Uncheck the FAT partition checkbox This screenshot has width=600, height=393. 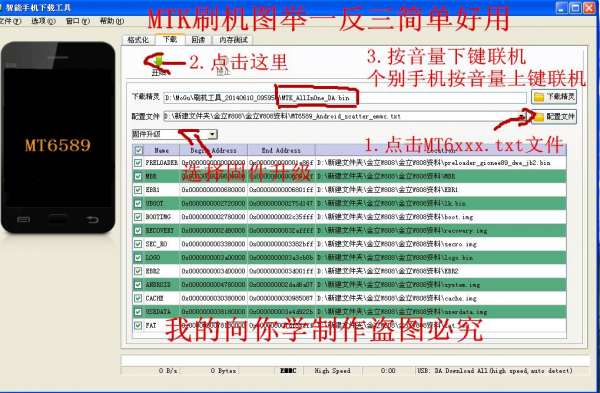click(x=138, y=325)
